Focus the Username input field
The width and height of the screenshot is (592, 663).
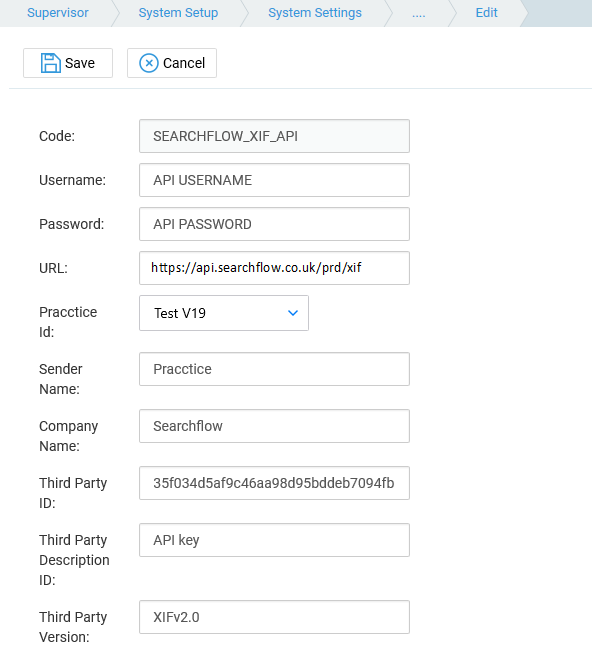pyautogui.click(x=274, y=180)
